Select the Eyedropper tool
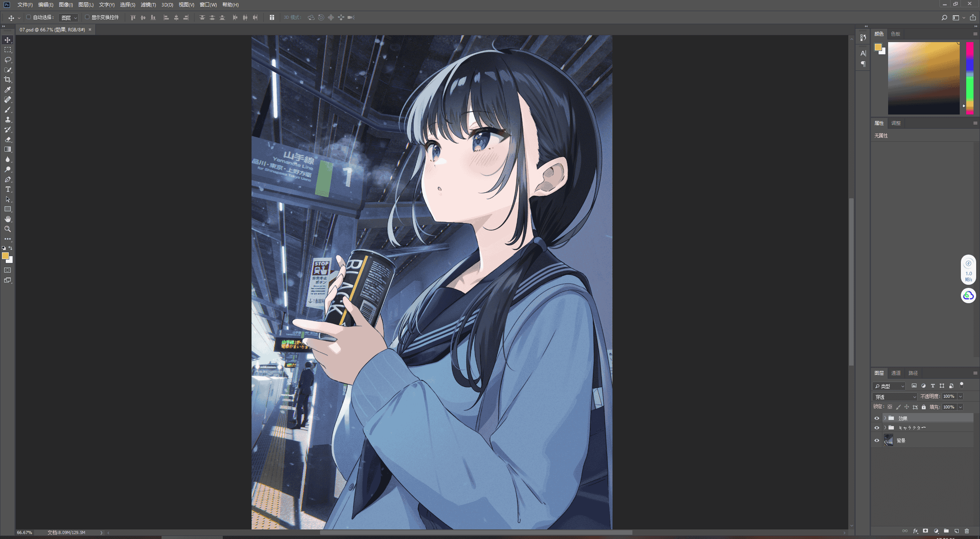 point(8,90)
